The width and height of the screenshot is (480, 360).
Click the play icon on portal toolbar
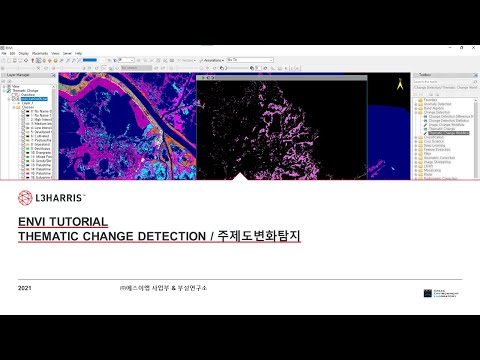(203, 78)
